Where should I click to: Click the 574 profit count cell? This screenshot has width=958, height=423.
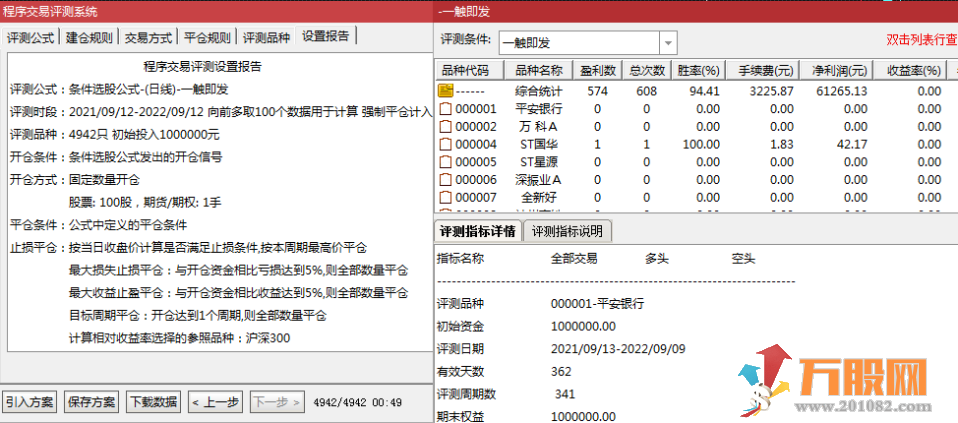(x=597, y=92)
